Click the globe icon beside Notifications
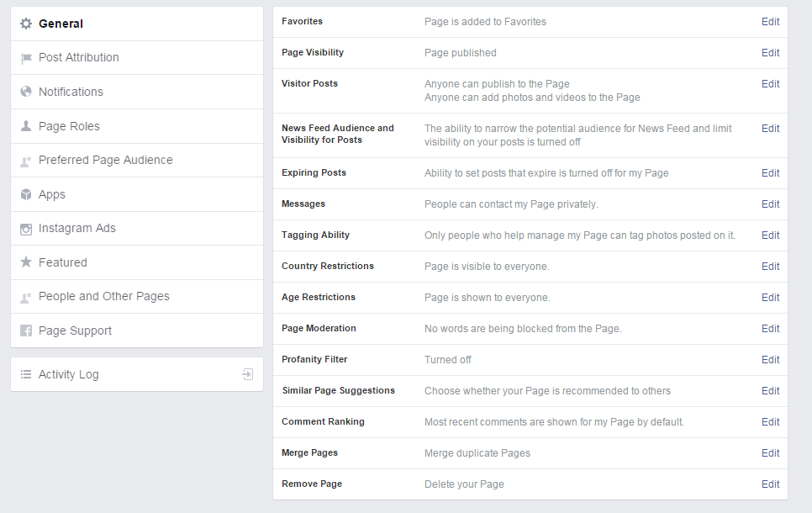 (x=26, y=92)
